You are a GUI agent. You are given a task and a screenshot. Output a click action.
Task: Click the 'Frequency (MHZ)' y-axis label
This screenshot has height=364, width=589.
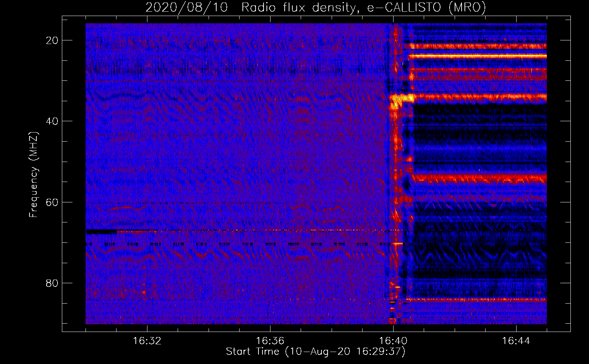tap(33, 175)
